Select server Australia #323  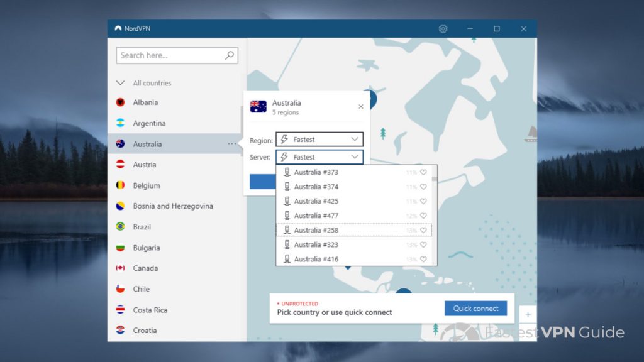[x=354, y=244]
